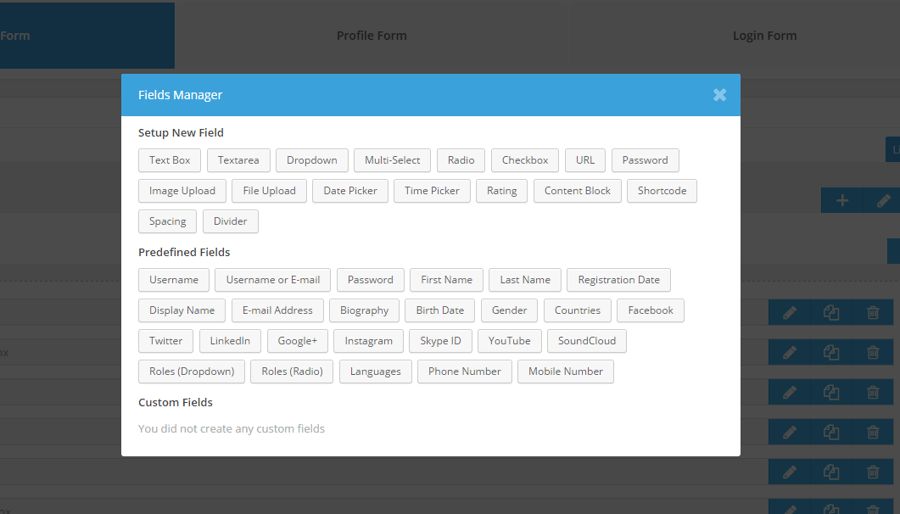
Task: Select the Roles (Radio) field
Action: click(292, 372)
